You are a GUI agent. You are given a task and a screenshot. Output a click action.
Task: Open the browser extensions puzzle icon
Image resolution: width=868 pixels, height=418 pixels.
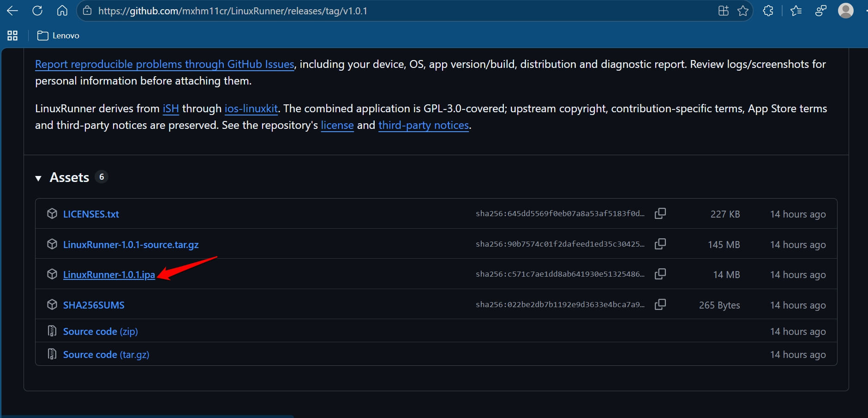[768, 11]
